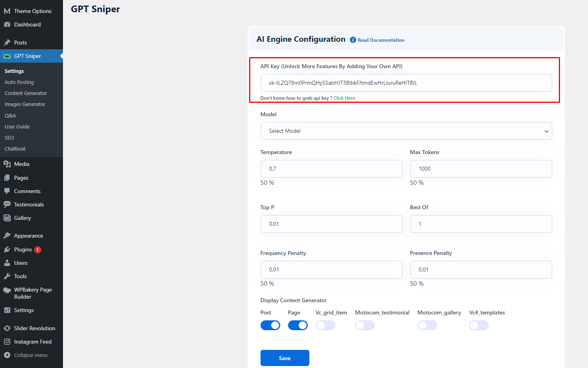Open the Posts menu label
The image size is (588, 368).
click(20, 43)
